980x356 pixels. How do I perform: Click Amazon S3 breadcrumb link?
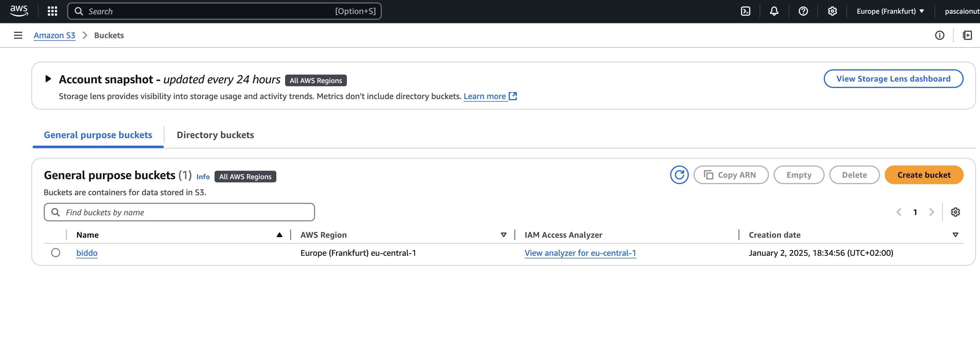pyautogui.click(x=55, y=35)
